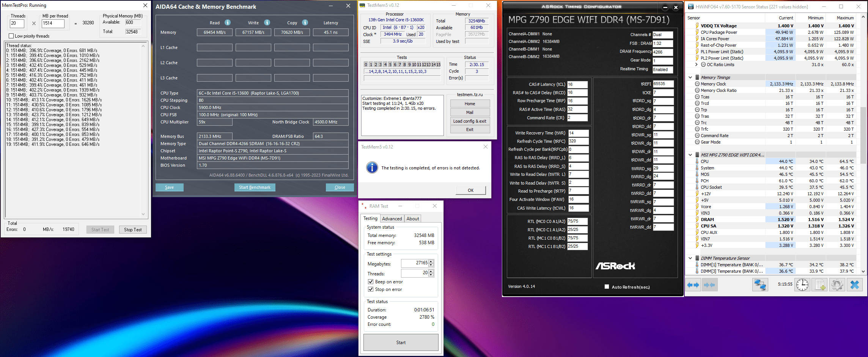Click HWiNFO expand sensor columns arrows icon
Image resolution: width=868 pixels, height=357 pixels.
693,285
